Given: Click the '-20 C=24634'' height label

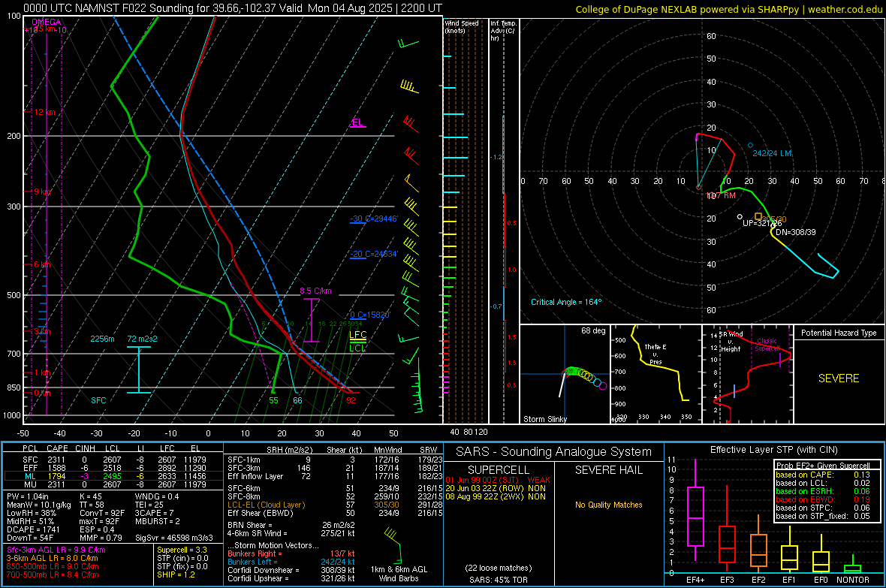Looking at the screenshot, I should point(374,254).
